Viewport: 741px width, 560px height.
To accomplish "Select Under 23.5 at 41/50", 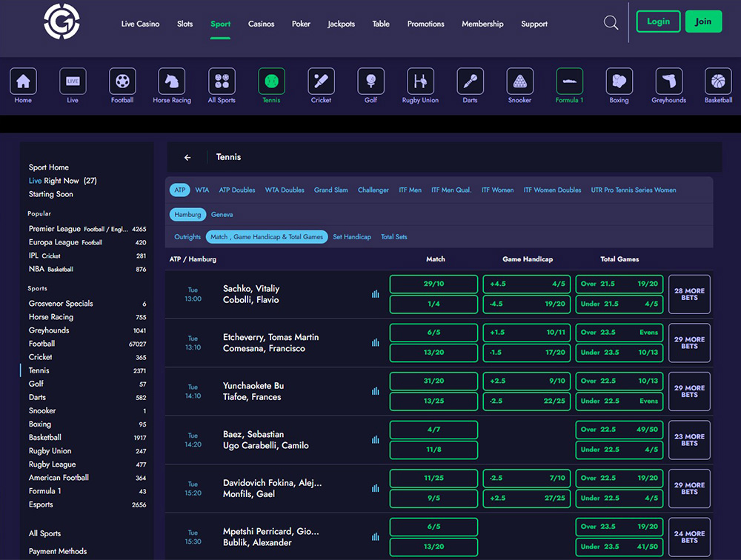I will click(619, 547).
